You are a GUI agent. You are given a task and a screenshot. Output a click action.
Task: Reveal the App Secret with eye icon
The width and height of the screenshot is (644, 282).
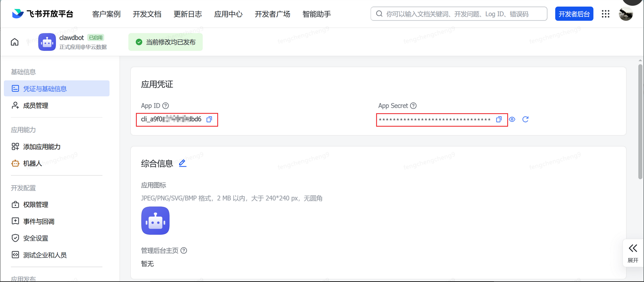coord(512,119)
